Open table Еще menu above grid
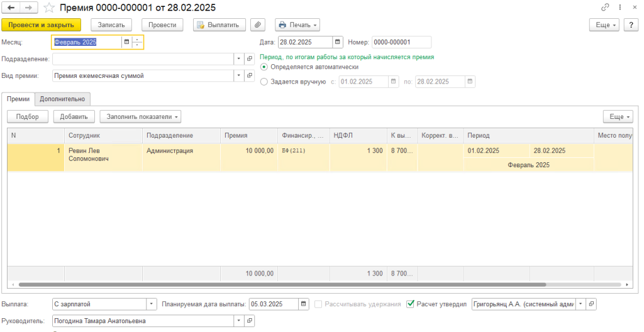The height and width of the screenshot is (332, 644). coord(618,117)
